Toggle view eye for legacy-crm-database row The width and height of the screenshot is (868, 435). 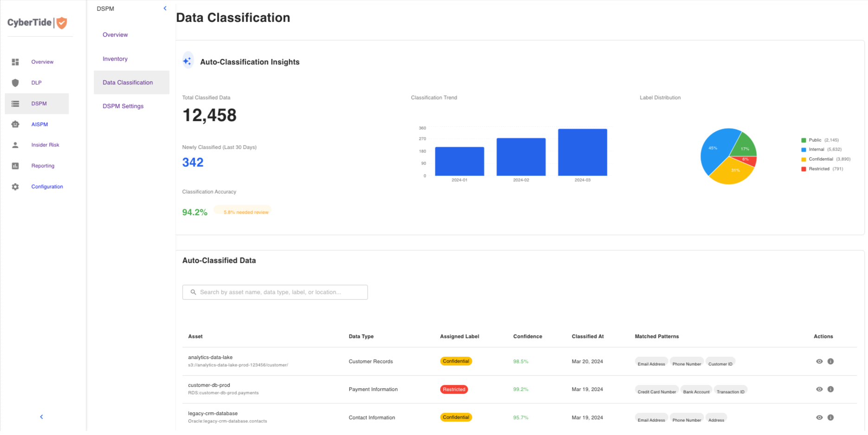tap(819, 417)
